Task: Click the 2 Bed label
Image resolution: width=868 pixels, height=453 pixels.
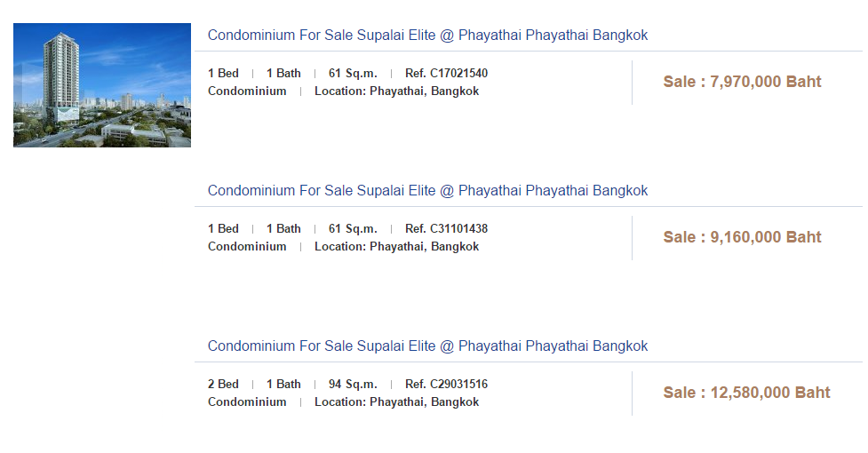Action: [223, 385]
